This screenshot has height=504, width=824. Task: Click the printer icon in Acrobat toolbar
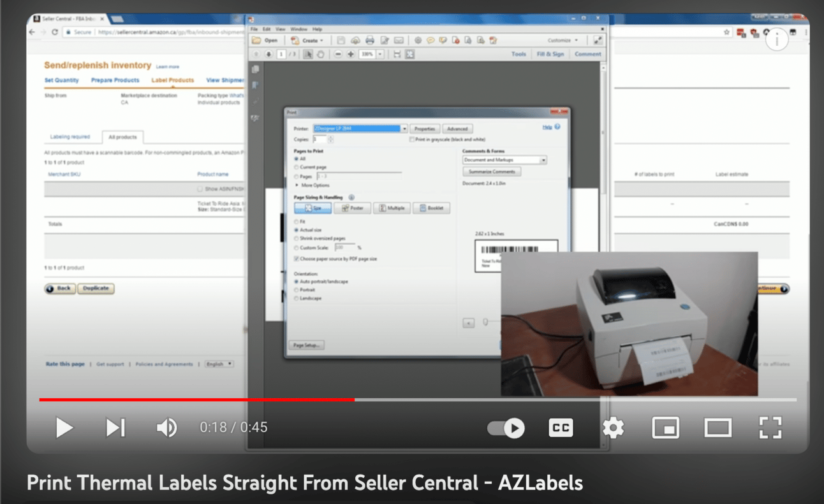pos(370,40)
